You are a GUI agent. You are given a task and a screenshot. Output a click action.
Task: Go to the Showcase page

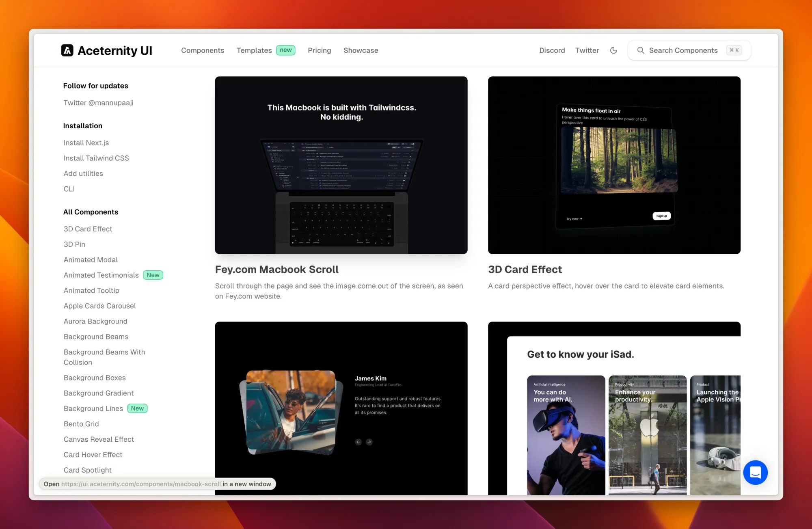[x=361, y=50]
